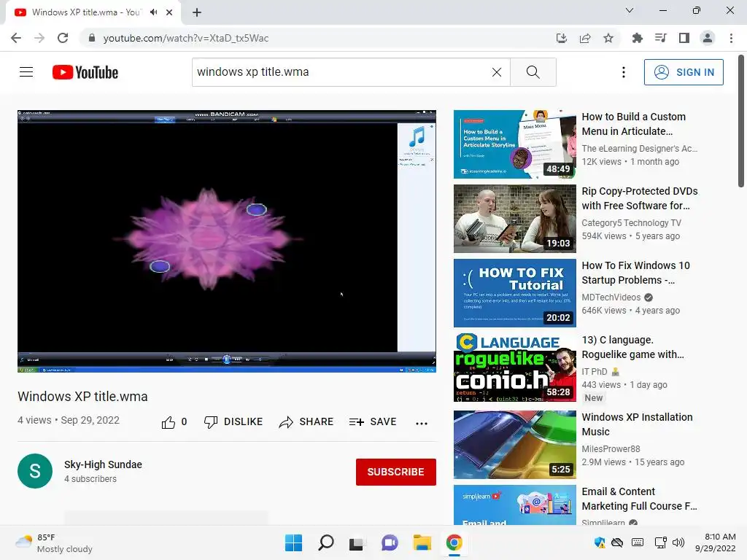The height and width of the screenshot is (560, 747).
Task: Click share this page icon in address bar
Action: [x=585, y=38]
